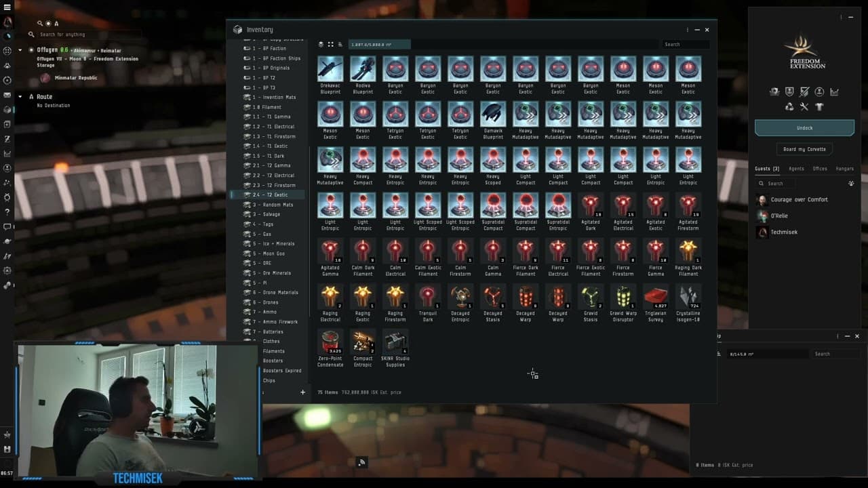Click the Minmatar Republic faction link
Screen dimensions: 868x488
(x=76, y=78)
